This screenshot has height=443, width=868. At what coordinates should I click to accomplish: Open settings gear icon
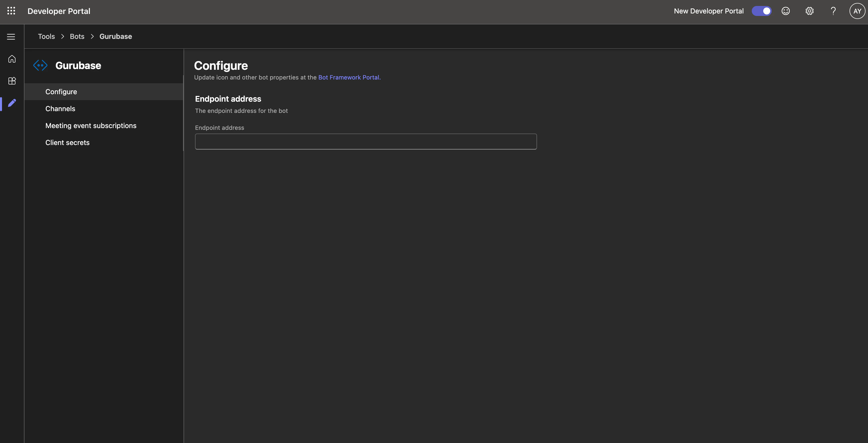coord(809,11)
